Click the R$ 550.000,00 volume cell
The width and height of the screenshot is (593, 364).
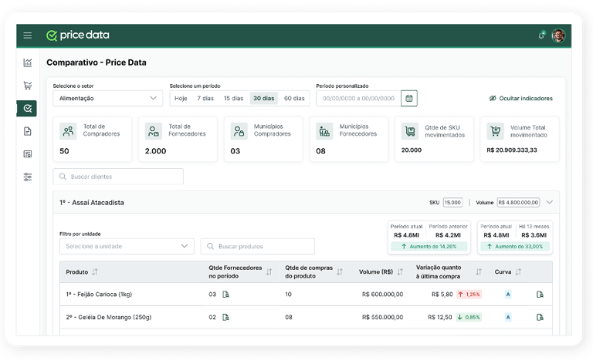click(x=382, y=317)
